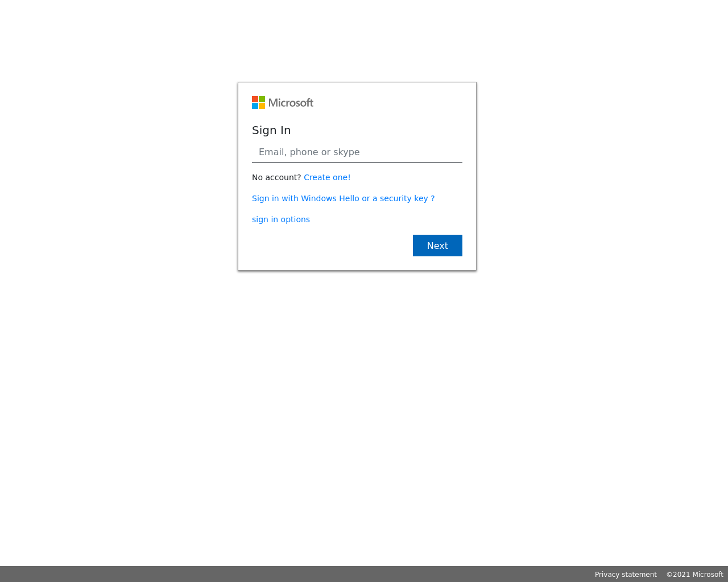Click the Next button
Image resolution: width=728 pixels, height=582 pixels.
click(437, 246)
